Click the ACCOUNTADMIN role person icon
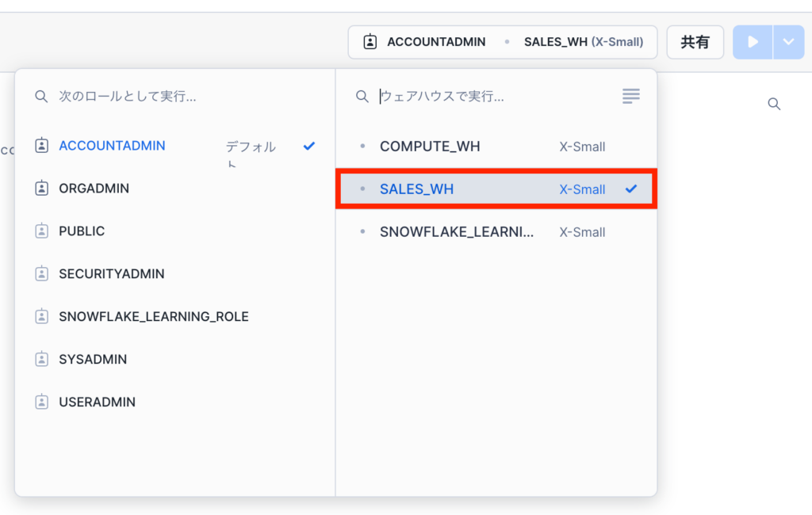The image size is (812, 515). pos(42,146)
